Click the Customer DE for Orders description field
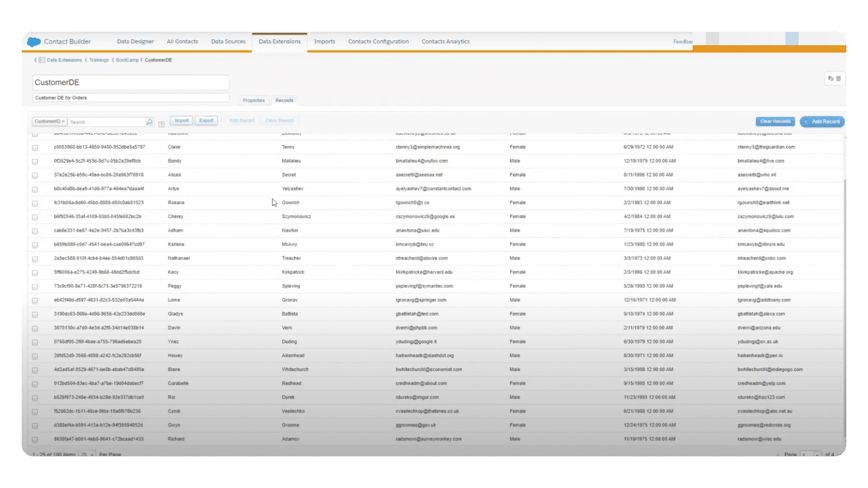This screenshot has height=488, width=868. [x=131, y=98]
